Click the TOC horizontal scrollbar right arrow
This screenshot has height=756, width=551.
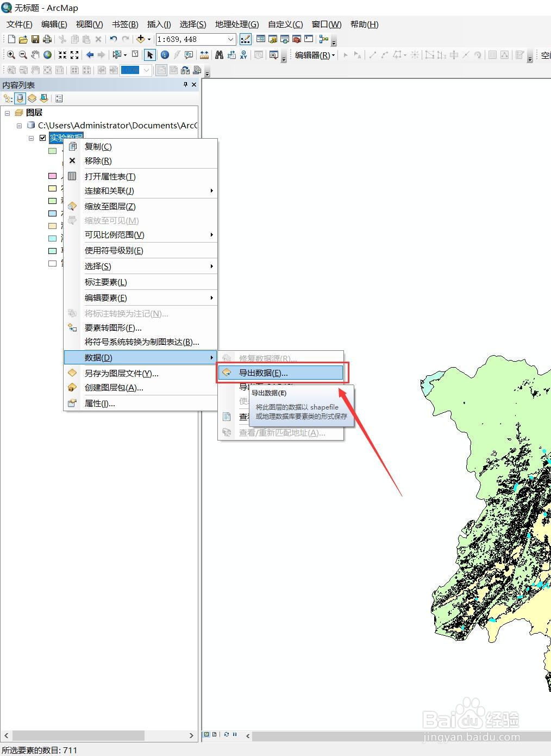191,735
